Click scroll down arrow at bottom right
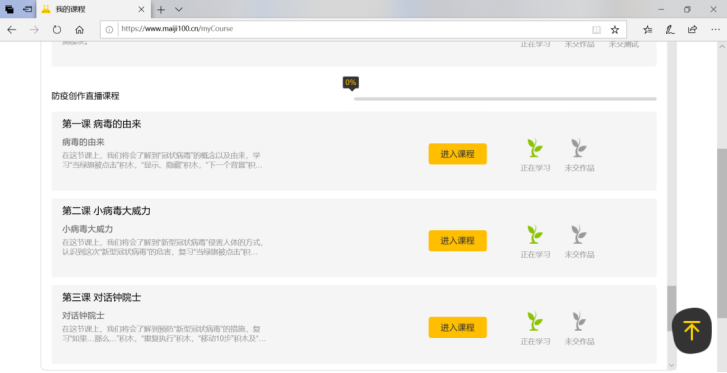Image resolution: width=727 pixels, height=373 pixels. [x=671, y=366]
